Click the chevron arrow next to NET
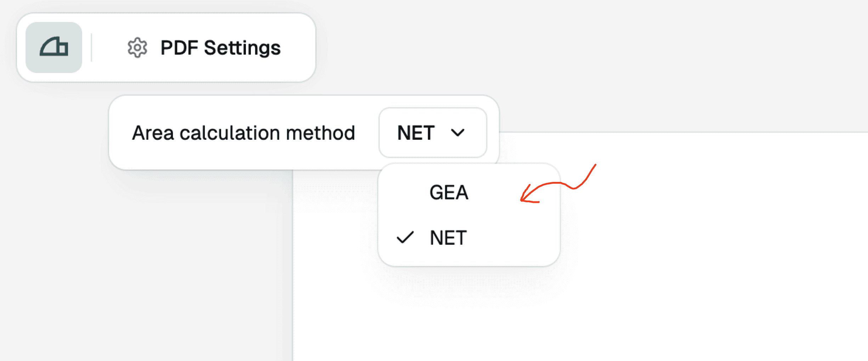This screenshot has height=361, width=868. [457, 133]
